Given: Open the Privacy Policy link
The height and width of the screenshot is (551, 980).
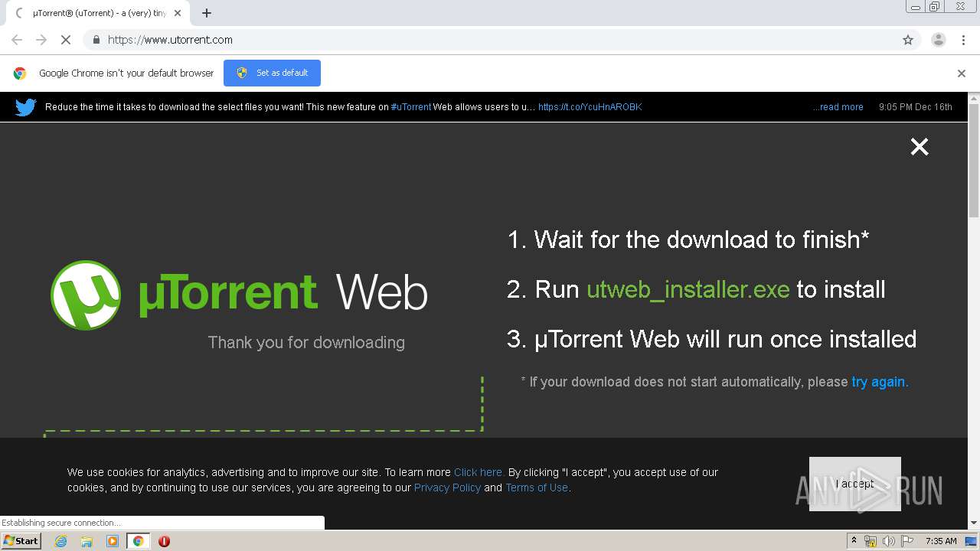Looking at the screenshot, I should coord(447,487).
